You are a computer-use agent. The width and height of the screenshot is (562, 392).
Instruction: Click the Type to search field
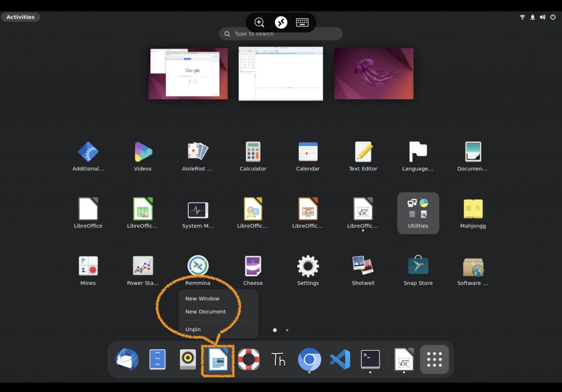click(x=281, y=34)
